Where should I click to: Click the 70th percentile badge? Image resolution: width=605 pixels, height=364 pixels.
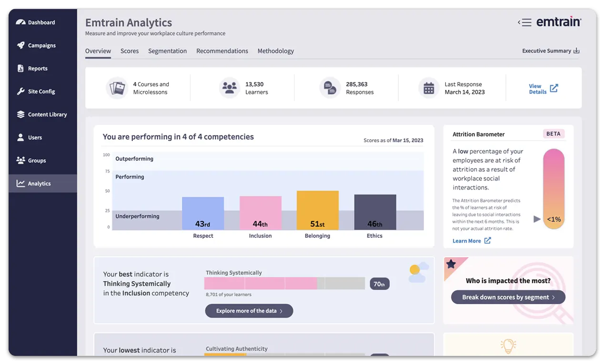point(379,284)
